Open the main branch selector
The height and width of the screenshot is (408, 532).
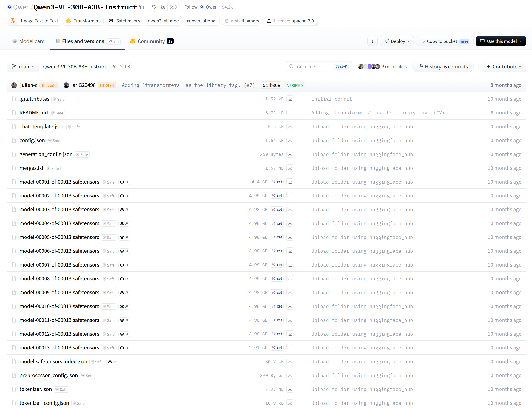23,67
